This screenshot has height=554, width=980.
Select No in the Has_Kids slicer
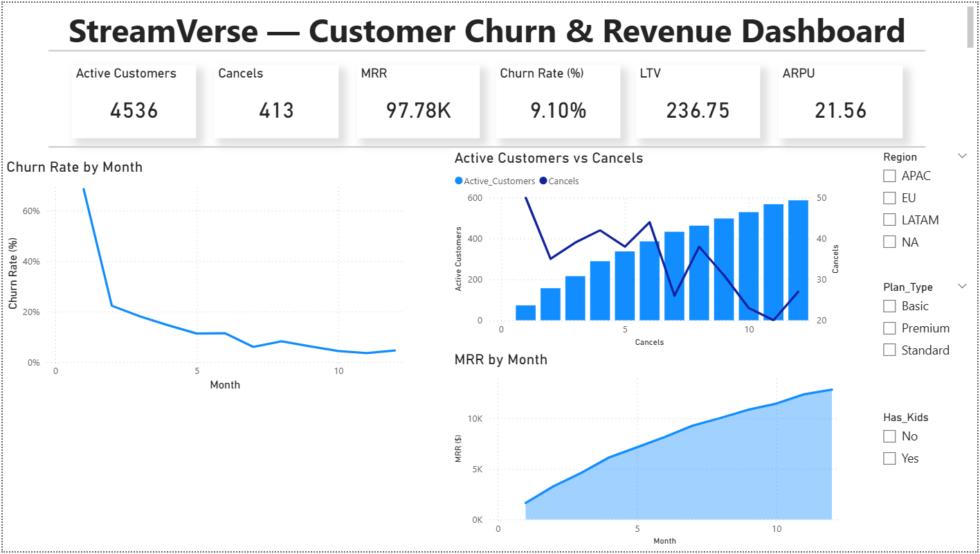tap(890, 436)
